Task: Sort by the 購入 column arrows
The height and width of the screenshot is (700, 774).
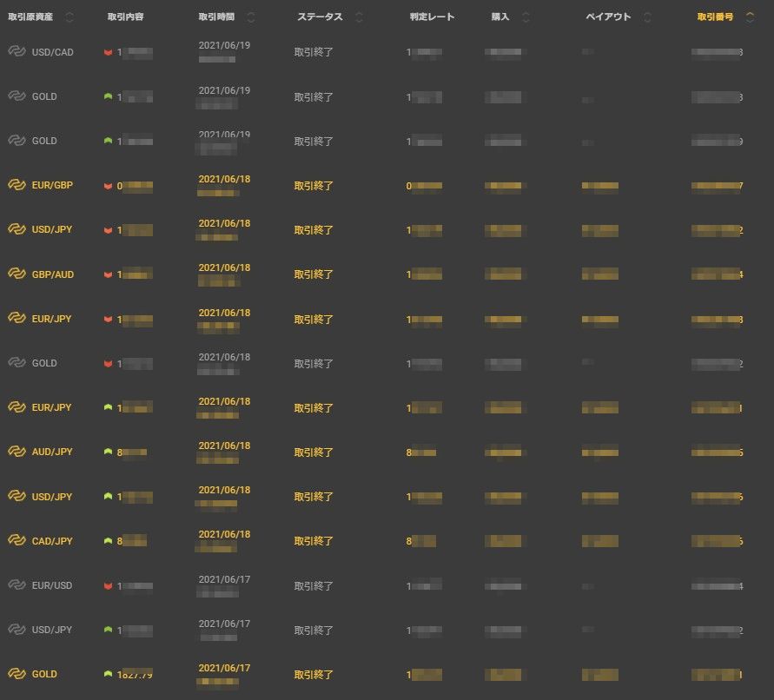Action: pos(526,17)
